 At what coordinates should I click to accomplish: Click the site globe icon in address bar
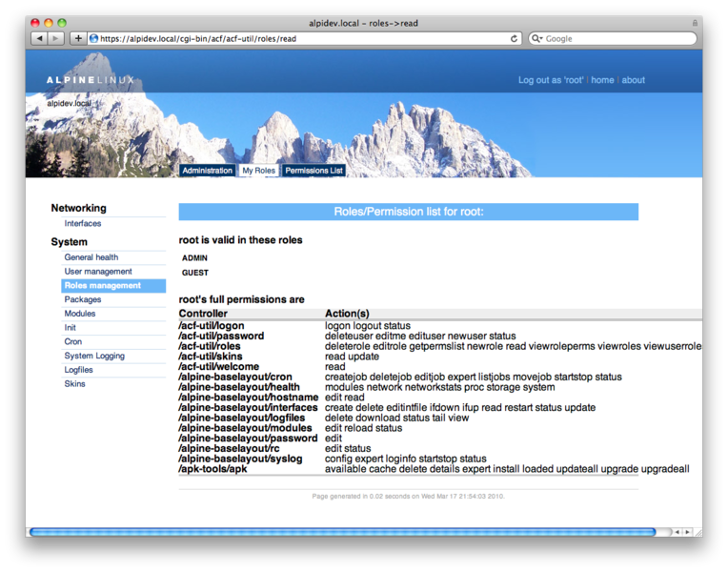pos(93,38)
